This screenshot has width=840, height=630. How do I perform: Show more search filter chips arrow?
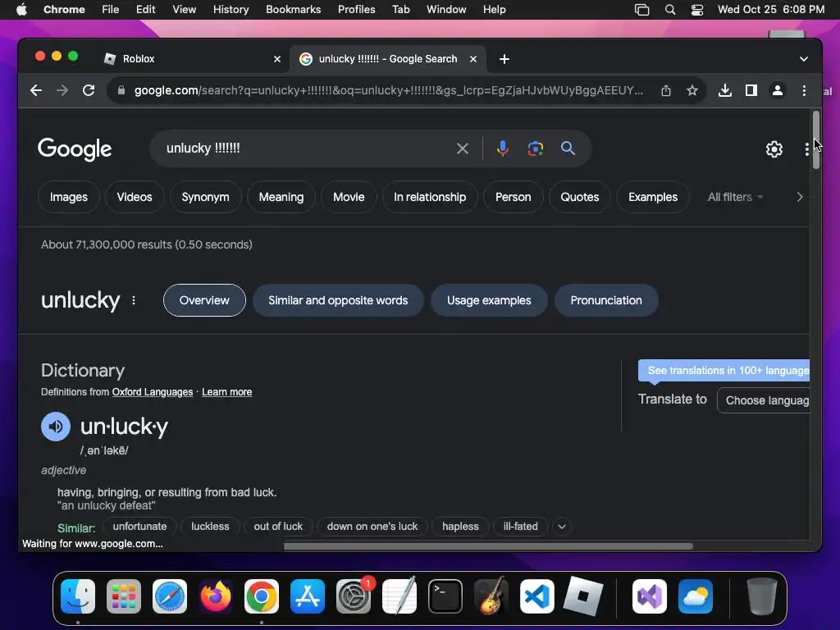pyautogui.click(x=800, y=197)
